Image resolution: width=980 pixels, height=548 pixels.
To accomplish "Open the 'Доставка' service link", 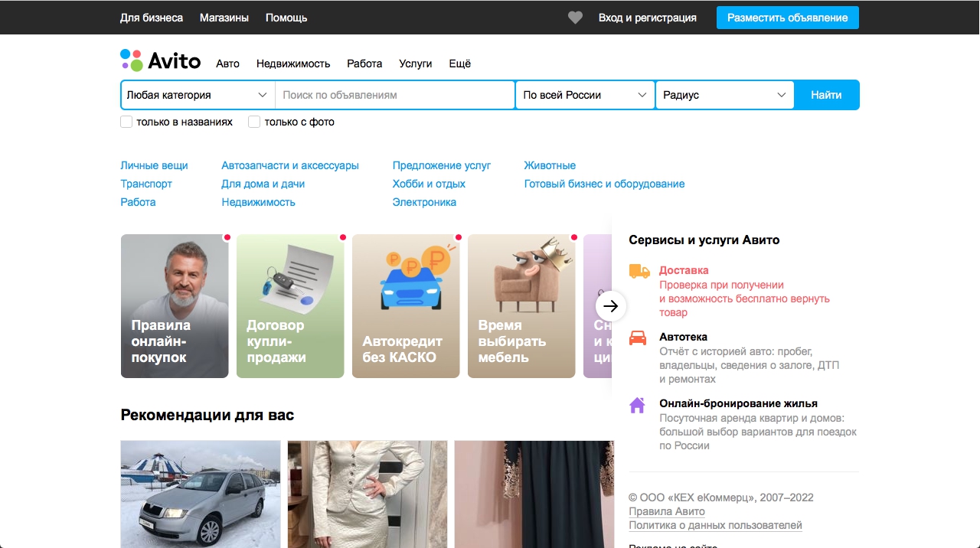I will (x=684, y=270).
